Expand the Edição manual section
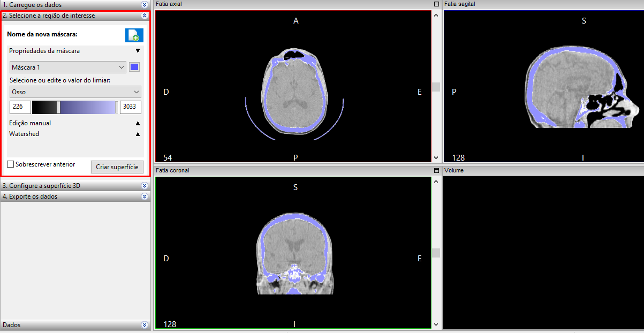 (x=138, y=123)
